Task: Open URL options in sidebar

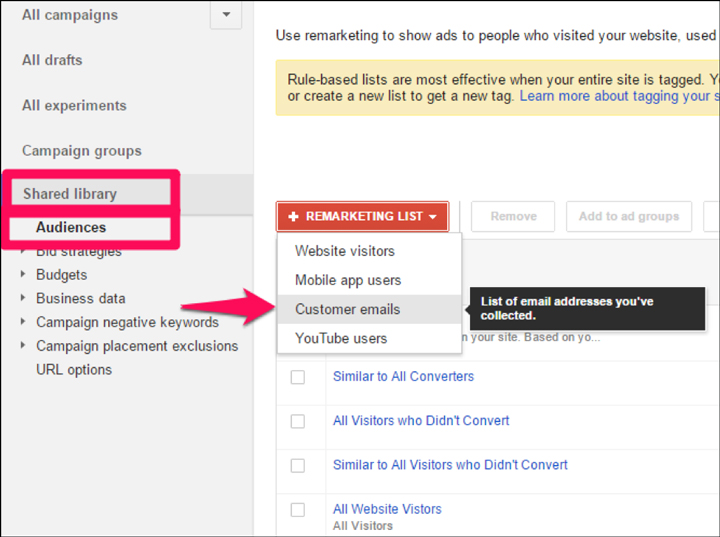Action: (x=74, y=369)
